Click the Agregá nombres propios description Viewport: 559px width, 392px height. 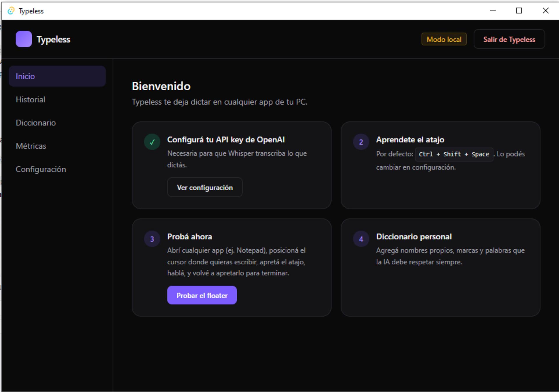pos(450,256)
